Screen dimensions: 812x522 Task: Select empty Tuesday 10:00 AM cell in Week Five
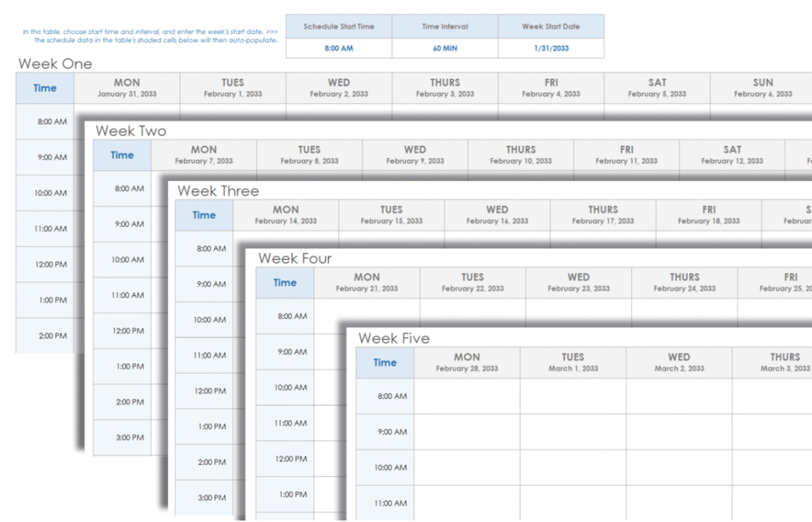[x=573, y=467]
